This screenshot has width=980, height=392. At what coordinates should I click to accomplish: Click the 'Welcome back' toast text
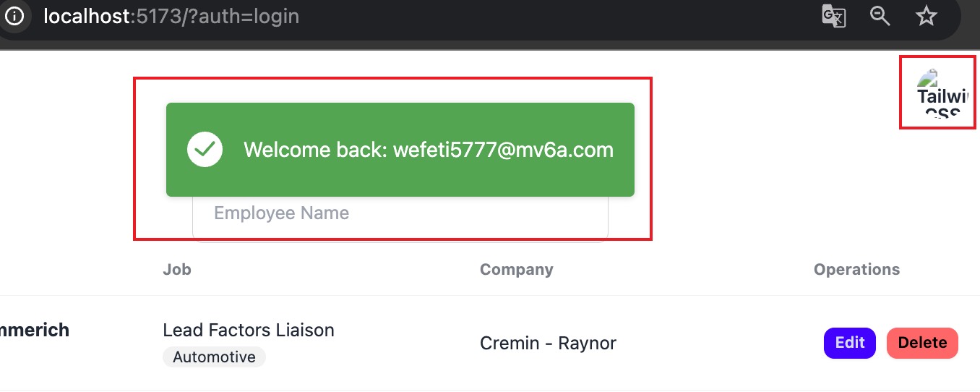[x=315, y=150]
